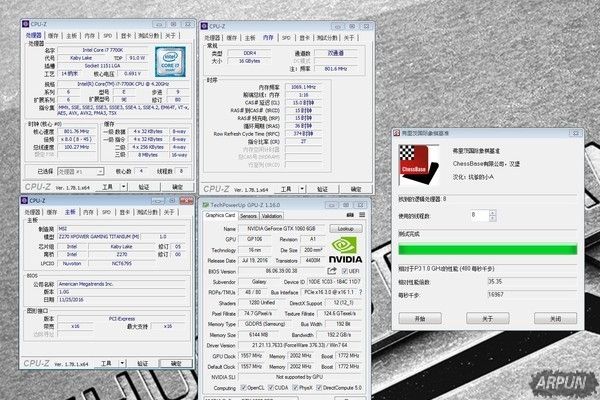The width and height of the screenshot is (600, 400).
Task: Toggle the DirectCompute 5.0 checkbox in GPU-Z
Action: click(x=319, y=388)
